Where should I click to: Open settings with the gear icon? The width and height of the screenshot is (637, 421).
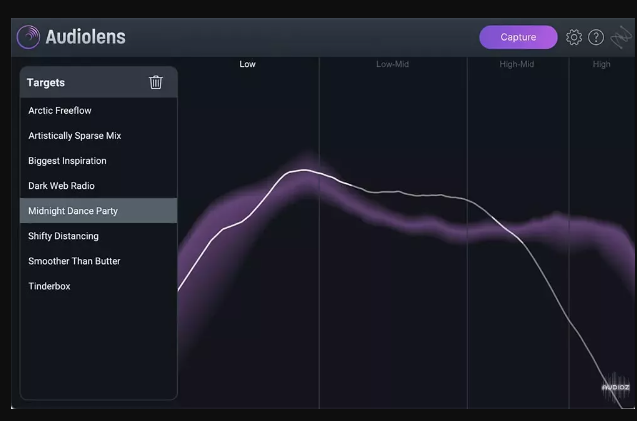coord(574,37)
